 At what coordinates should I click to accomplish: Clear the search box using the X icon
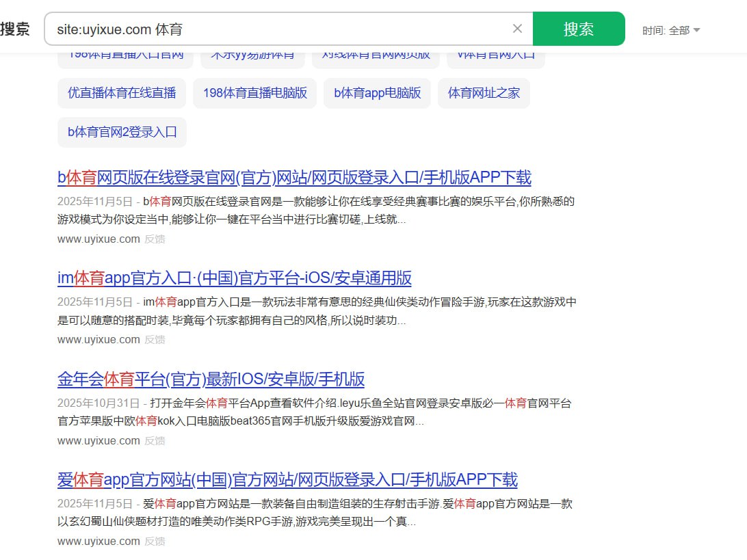click(517, 28)
